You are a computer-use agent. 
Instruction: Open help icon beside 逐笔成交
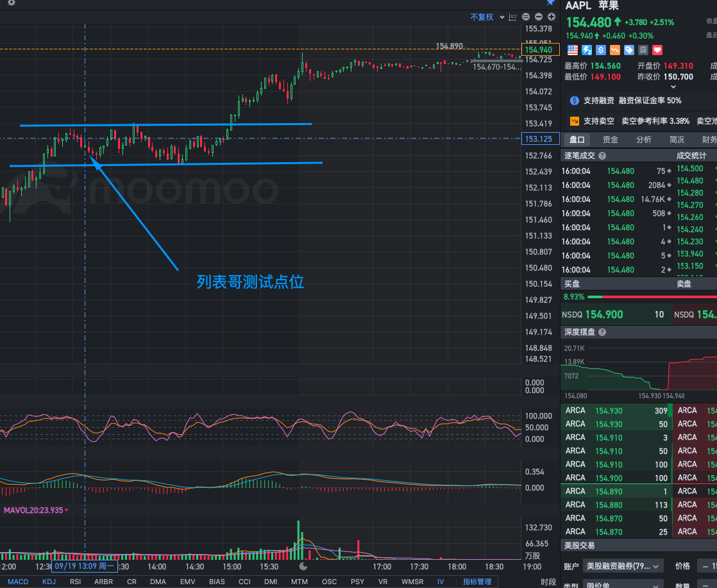click(x=602, y=156)
